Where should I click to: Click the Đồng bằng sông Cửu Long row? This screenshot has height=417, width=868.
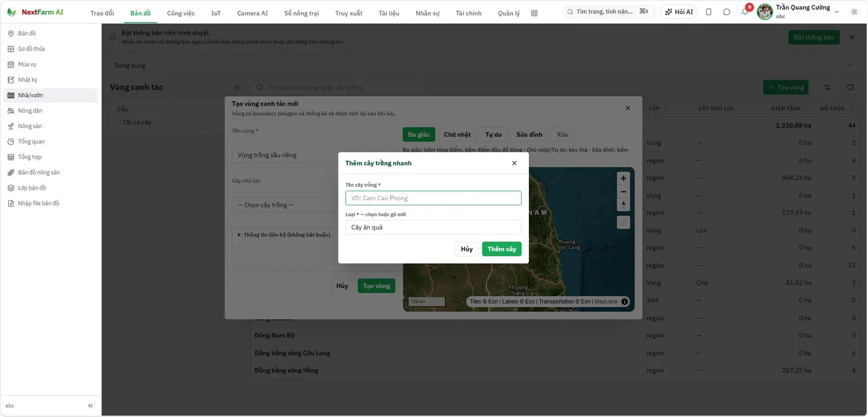tap(556, 353)
